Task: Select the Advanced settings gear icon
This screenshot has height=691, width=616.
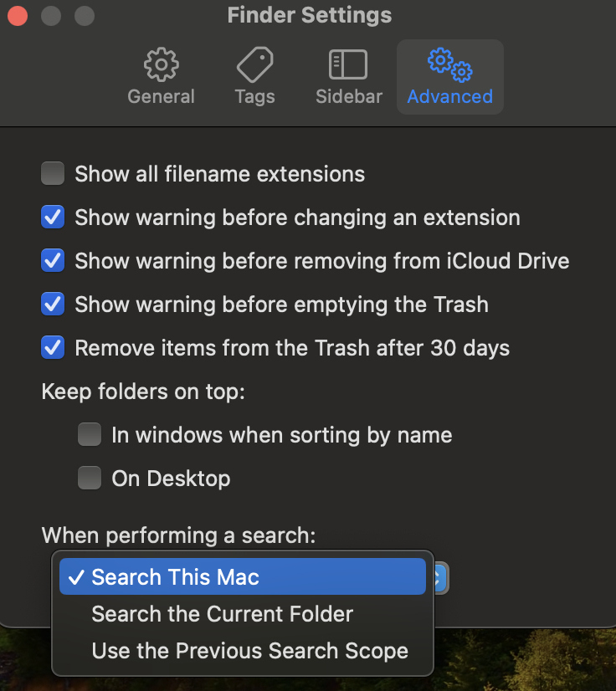Action: click(449, 75)
